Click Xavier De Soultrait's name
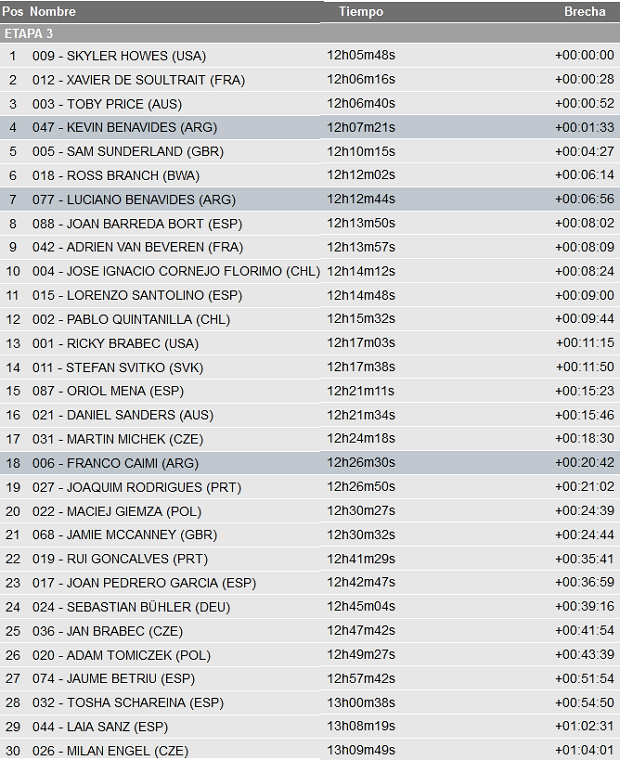 (x=138, y=80)
